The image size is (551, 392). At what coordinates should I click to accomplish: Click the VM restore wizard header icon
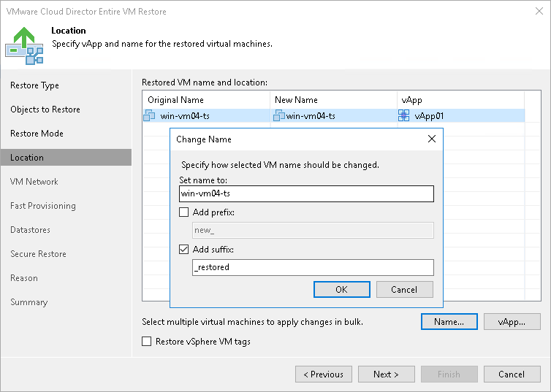click(24, 45)
